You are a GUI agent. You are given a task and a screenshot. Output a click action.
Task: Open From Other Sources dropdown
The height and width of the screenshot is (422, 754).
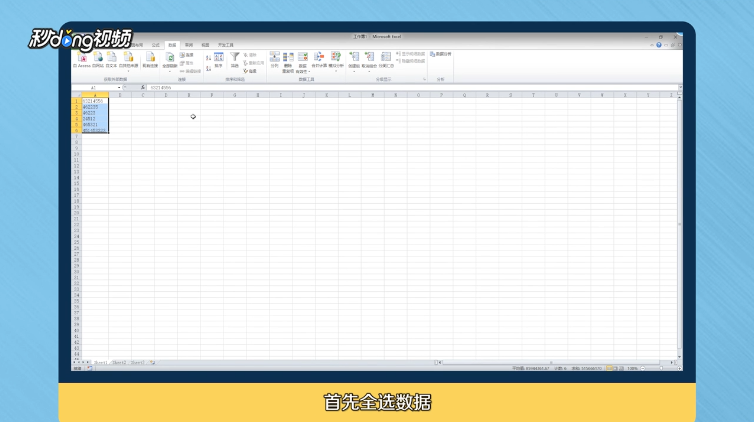[128, 61]
